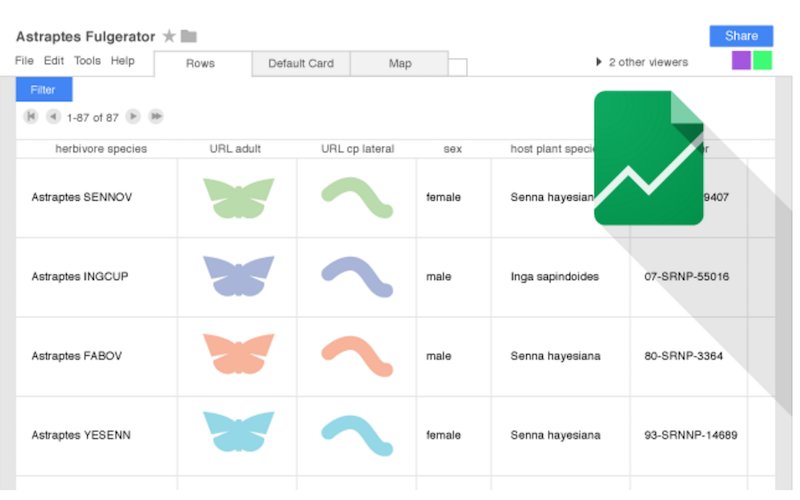Screen dimensions: 800x500
Task: Open the green caterpillar image for Astraptes SENNOV
Action: click(x=357, y=197)
